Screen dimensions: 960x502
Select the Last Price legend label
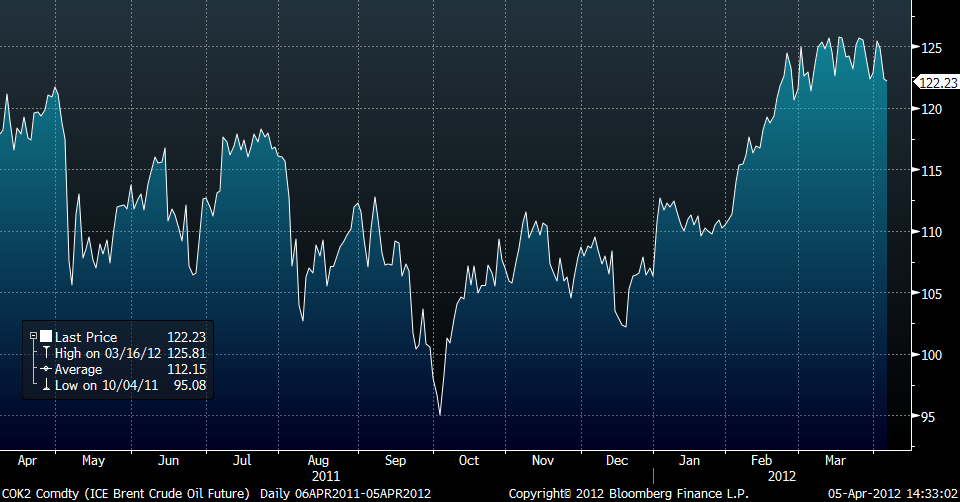coord(86,337)
